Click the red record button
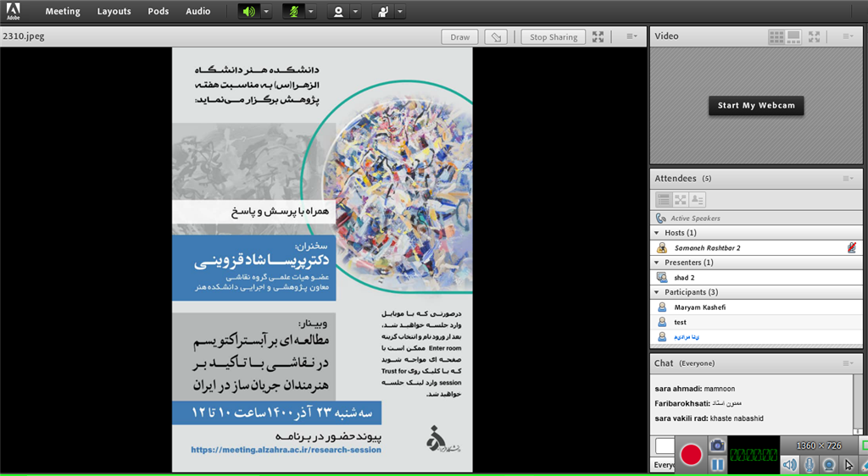This screenshot has height=476, width=868. pos(691,455)
